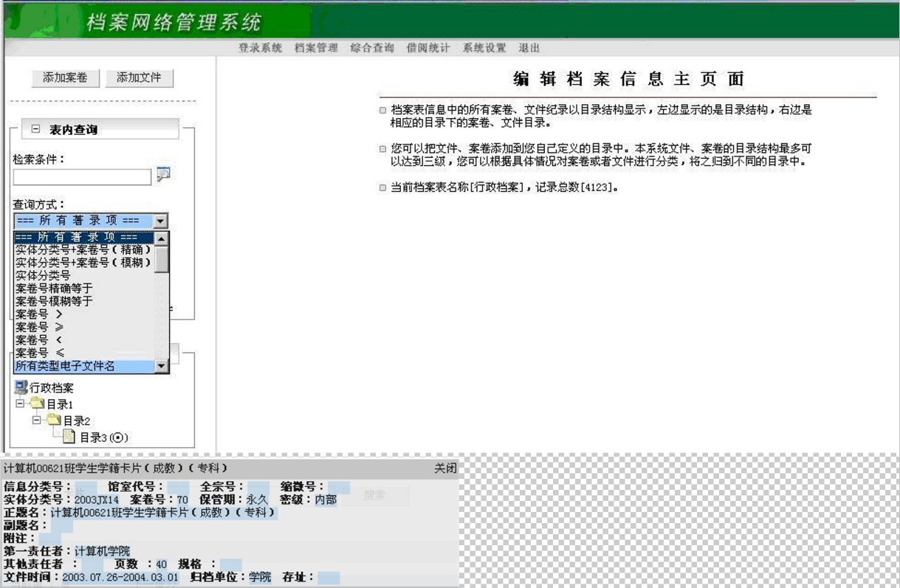Viewport: 900px width, 588px height.
Task: Select the radio marker next to 目录3
Action: pos(118,437)
